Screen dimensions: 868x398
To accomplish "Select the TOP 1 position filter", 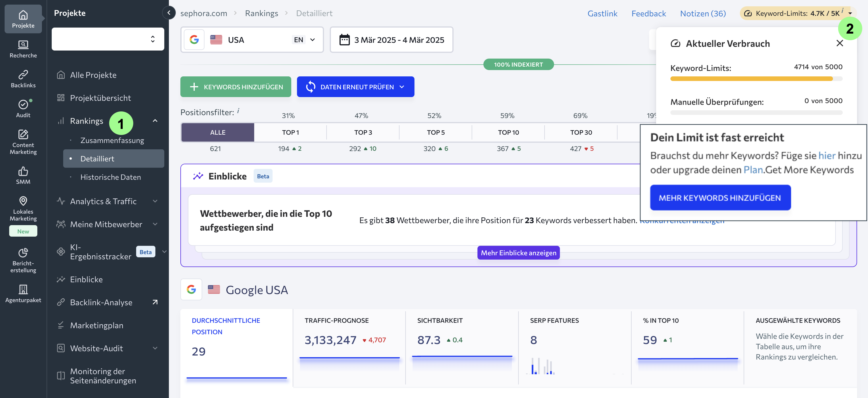I will 290,132.
